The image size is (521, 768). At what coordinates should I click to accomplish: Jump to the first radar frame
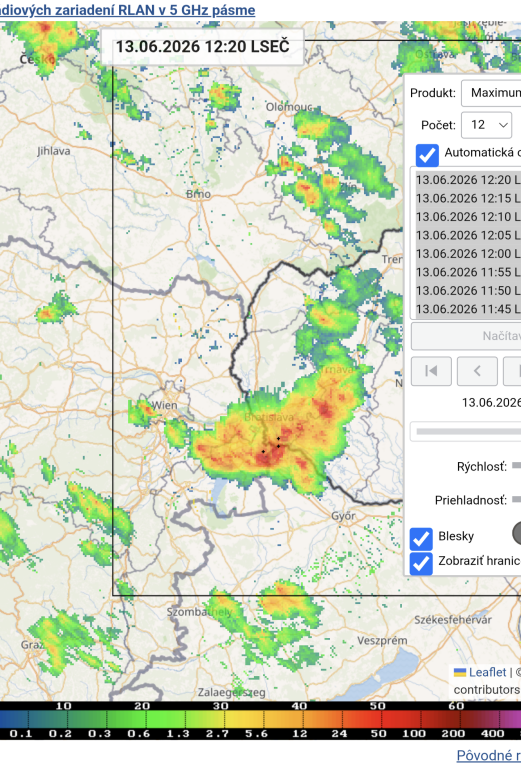431,371
